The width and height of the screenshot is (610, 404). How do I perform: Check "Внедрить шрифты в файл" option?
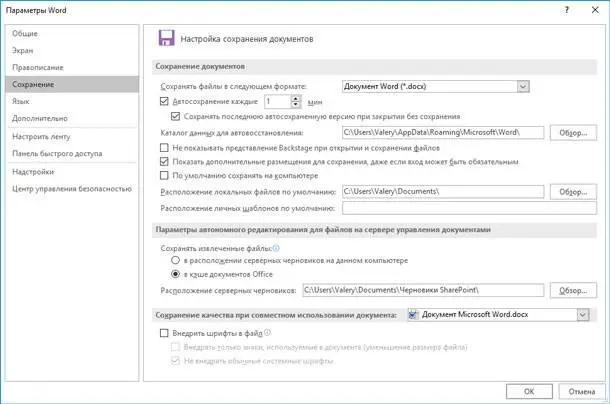(x=165, y=333)
